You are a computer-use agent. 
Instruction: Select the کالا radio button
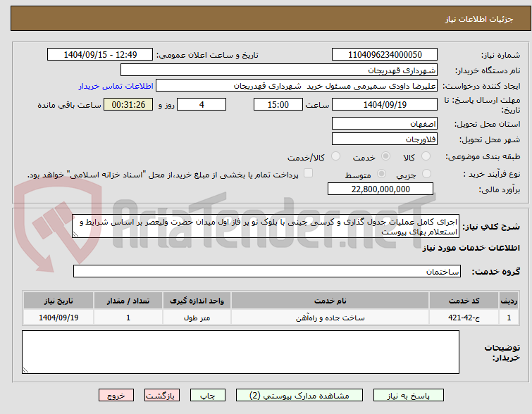click(426, 156)
